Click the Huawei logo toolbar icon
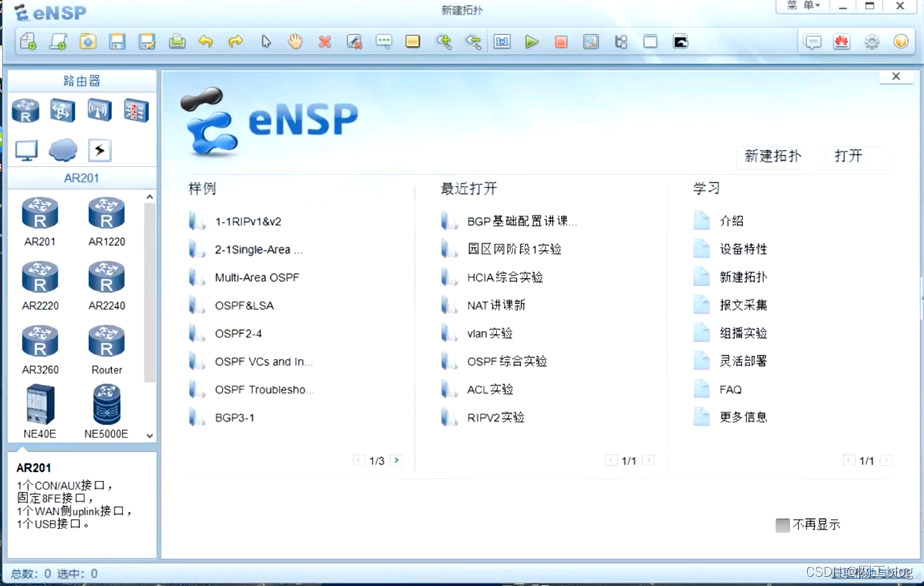This screenshot has width=924, height=586. coord(841,42)
